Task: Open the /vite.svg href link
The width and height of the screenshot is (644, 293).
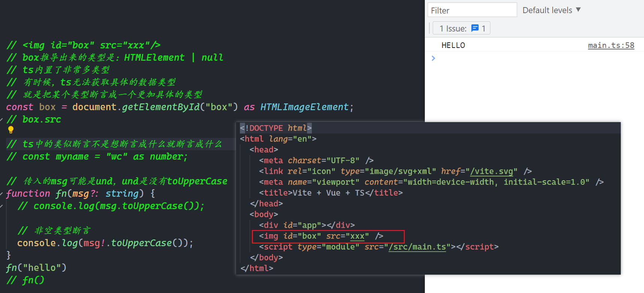Action: [x=492, y=171]
